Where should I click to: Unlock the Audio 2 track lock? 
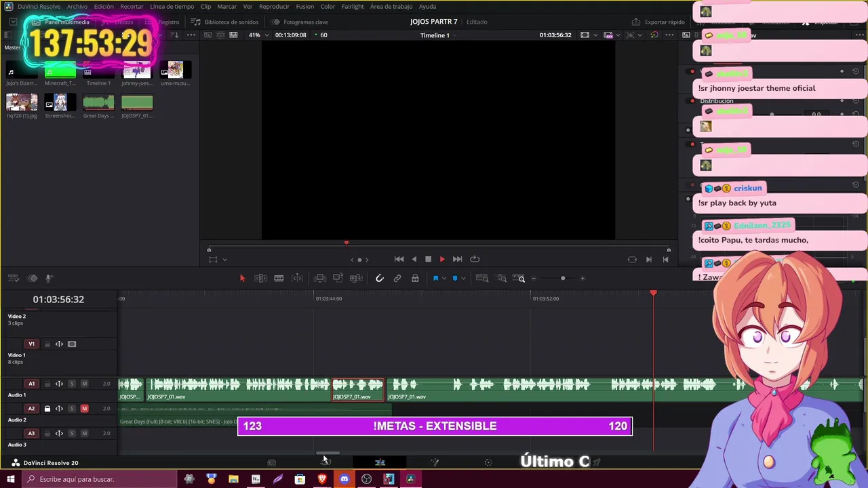click(x=47, y=409)
